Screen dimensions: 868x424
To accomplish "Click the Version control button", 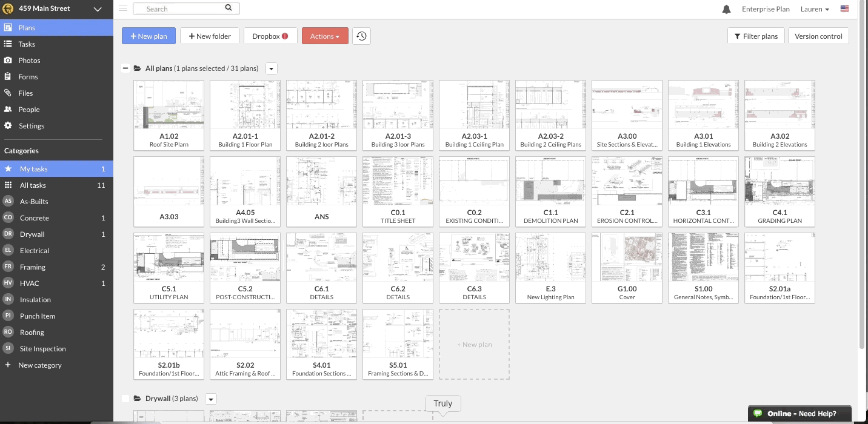I will click(x=818, y=36).
